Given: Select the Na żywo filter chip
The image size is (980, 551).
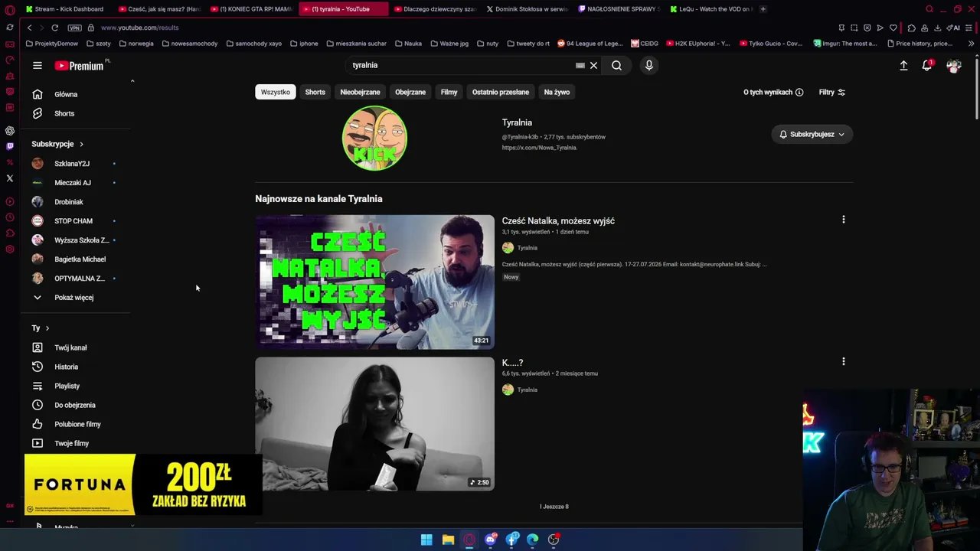Looking at the screenshot, I should pyautogui.click(x=557, y=92).
